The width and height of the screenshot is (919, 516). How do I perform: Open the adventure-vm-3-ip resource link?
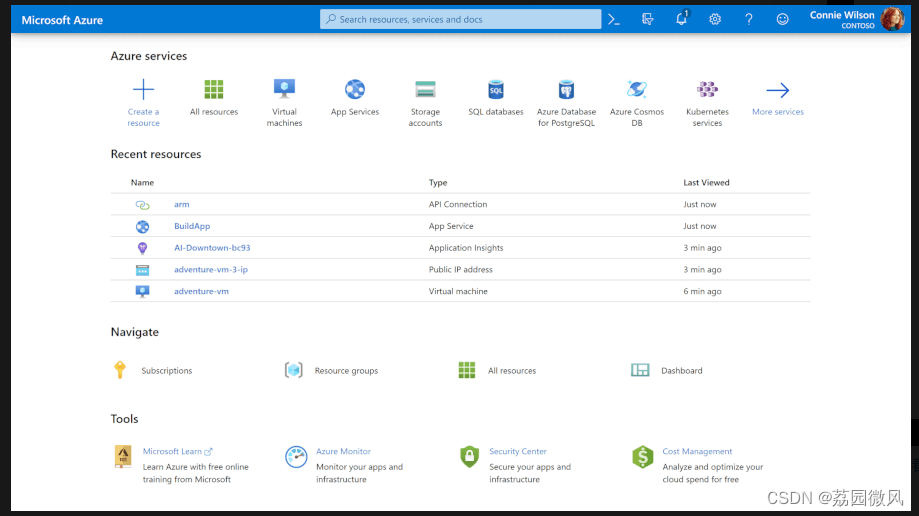(211, 270)
